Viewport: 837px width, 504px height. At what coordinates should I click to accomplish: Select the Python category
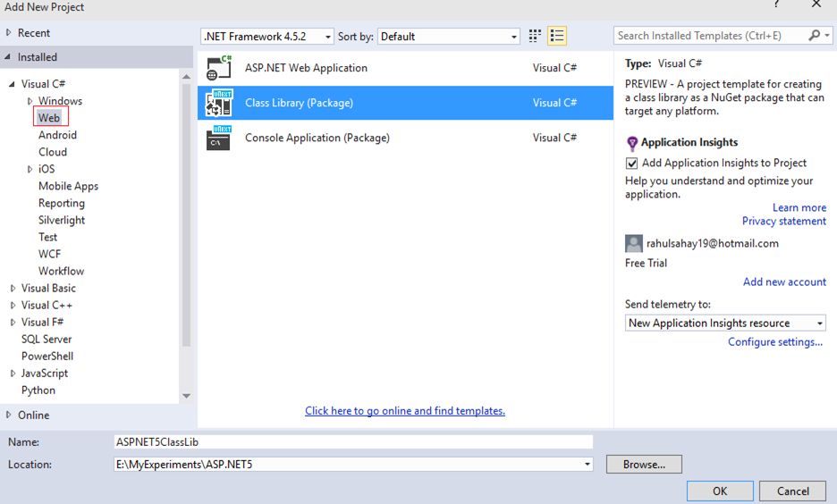click(38, 391)
